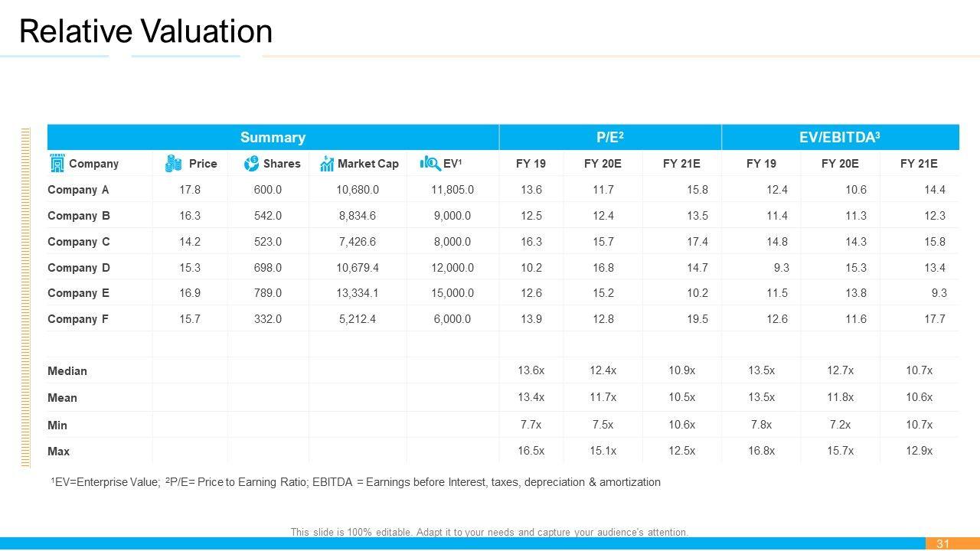980x551 pixels.
Task: Click the pie chart icon beside Shares
Action: pyautogui.click(x=251, y=164)
